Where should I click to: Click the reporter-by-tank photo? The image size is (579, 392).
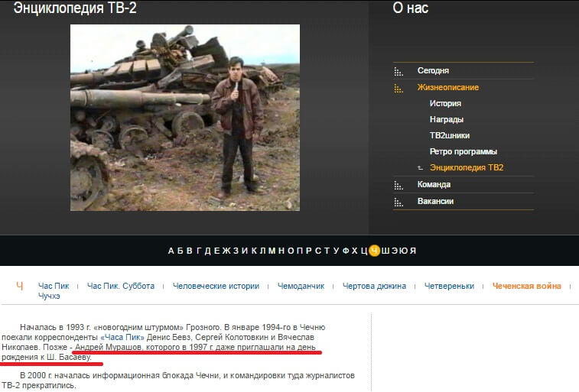pyautogui.click(x=185, y=118)
